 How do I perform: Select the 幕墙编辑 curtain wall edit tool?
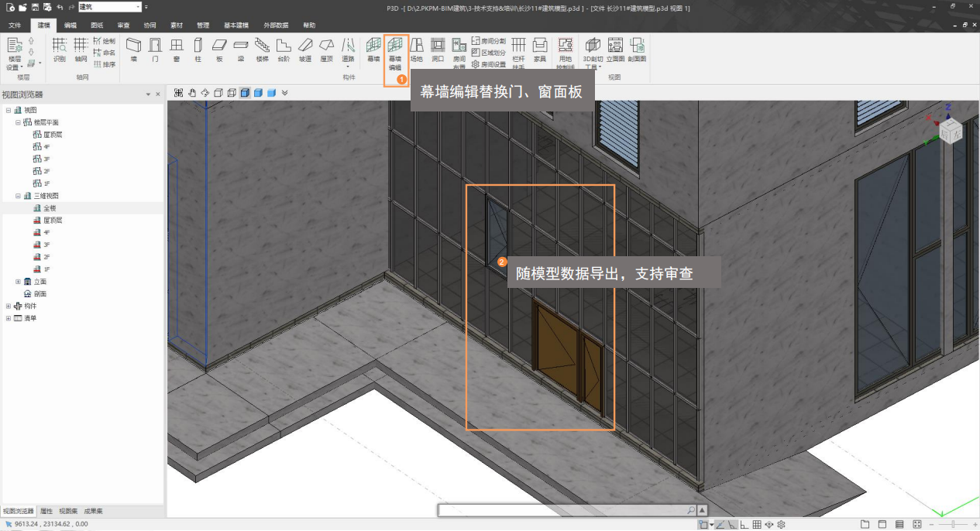[x=395, y=51]
